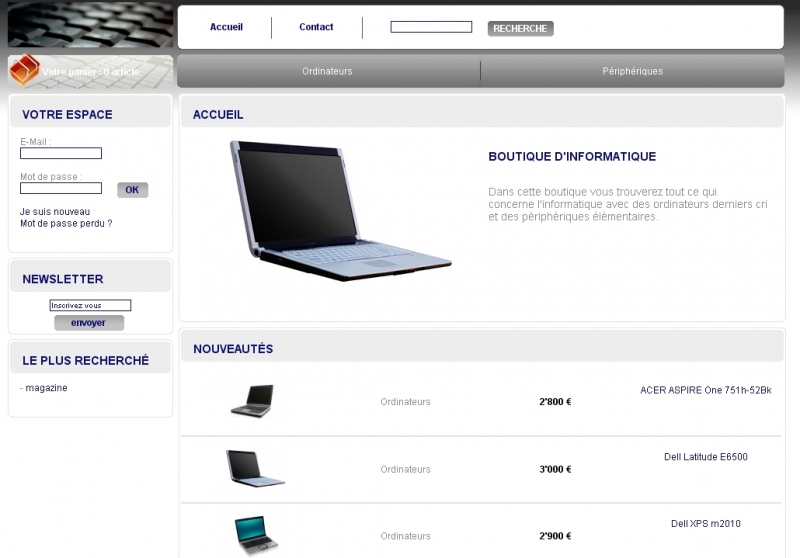Viewport: 800px width, 558px height.
Task: Open the ACER ASPIRE One laptop thumbnail
Action: click(x=253, y=401)
